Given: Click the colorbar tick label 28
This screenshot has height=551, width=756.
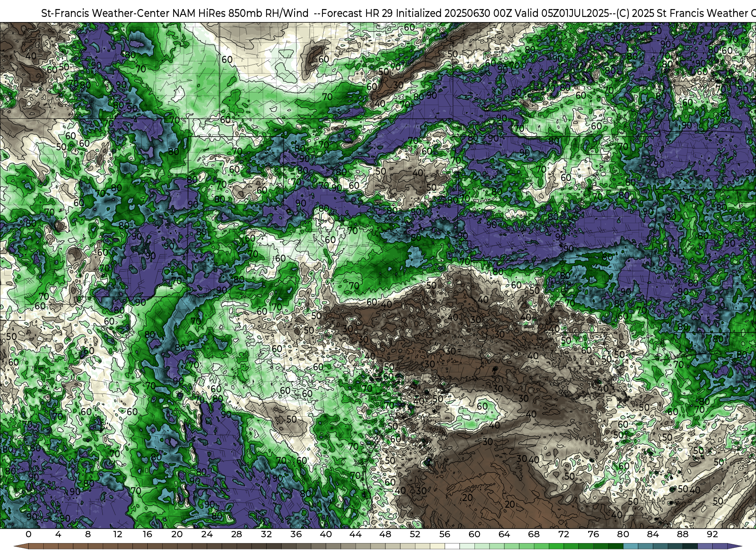Looking at the screenshot, I should pos(236,534).
